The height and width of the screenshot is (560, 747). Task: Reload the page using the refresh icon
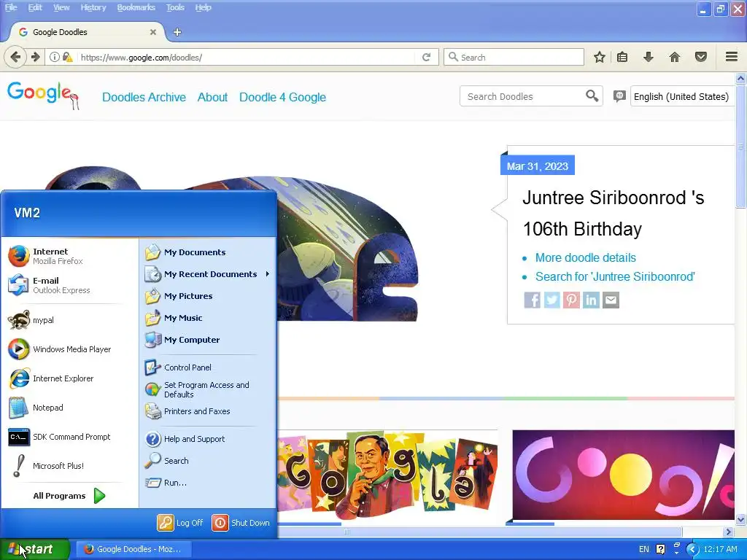[426, 57]
